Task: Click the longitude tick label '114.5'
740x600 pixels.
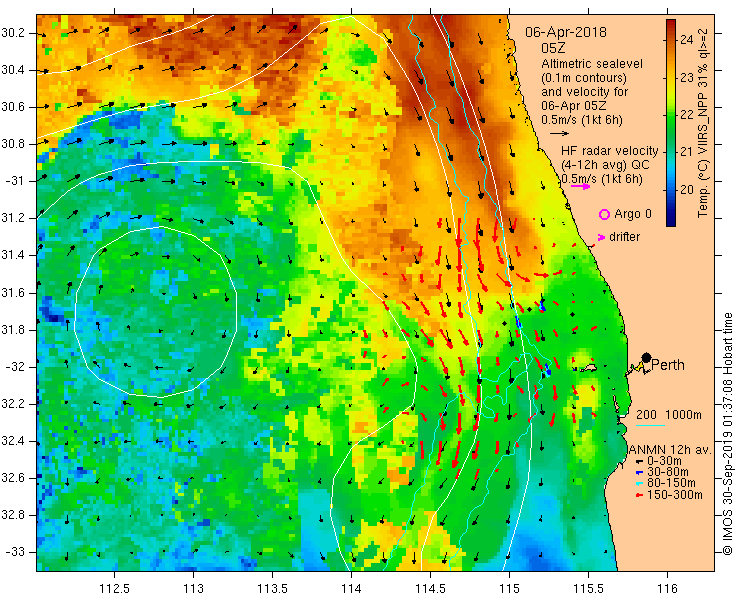Action: coord(430,588)
